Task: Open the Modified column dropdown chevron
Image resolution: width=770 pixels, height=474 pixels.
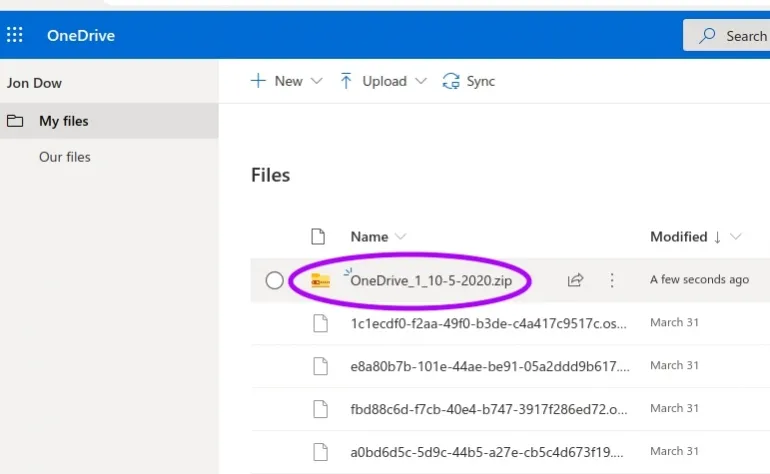Action: pyautogui.click(x=735, y=237)
